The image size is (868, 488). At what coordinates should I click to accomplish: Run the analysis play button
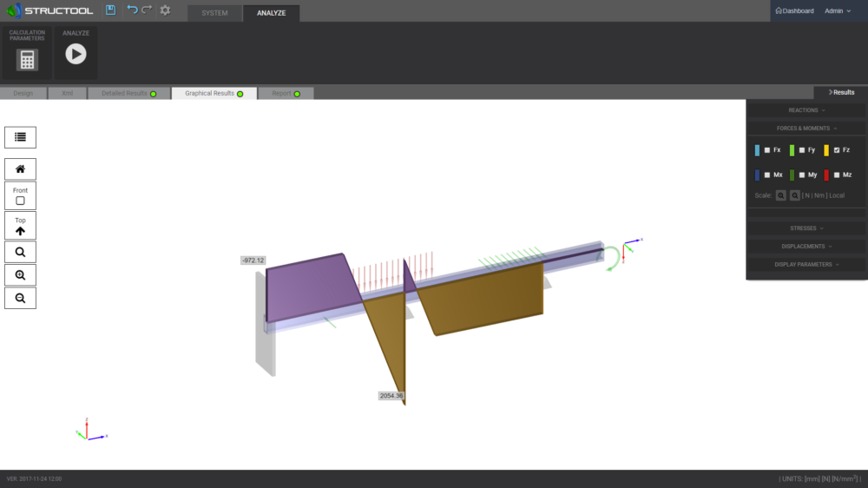(x=76, y=54)
